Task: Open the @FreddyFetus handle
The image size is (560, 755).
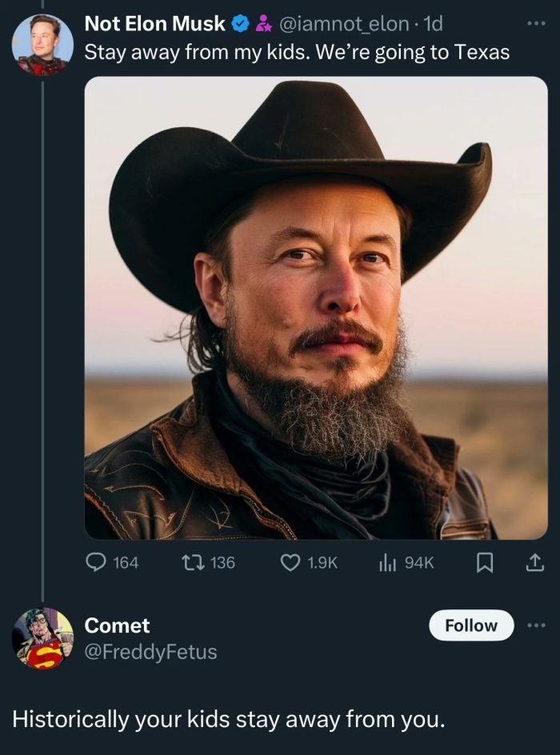Action: (150, 652)
